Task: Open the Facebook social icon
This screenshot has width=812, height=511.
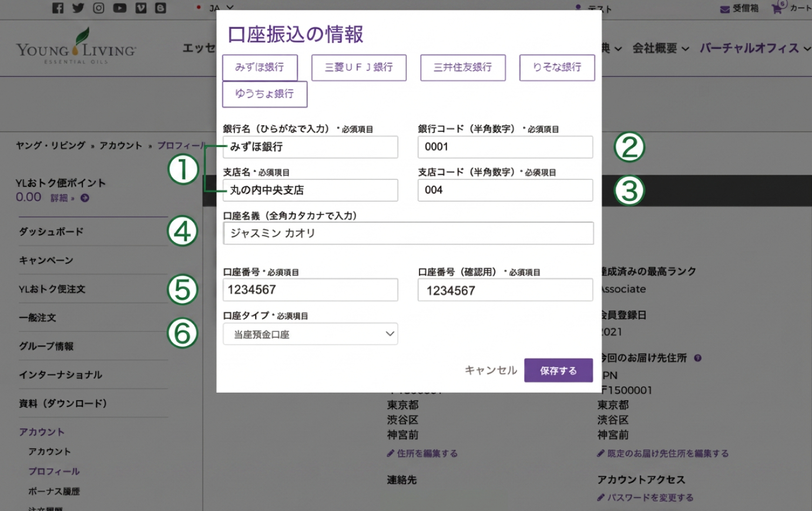Action: click(58, 8)
